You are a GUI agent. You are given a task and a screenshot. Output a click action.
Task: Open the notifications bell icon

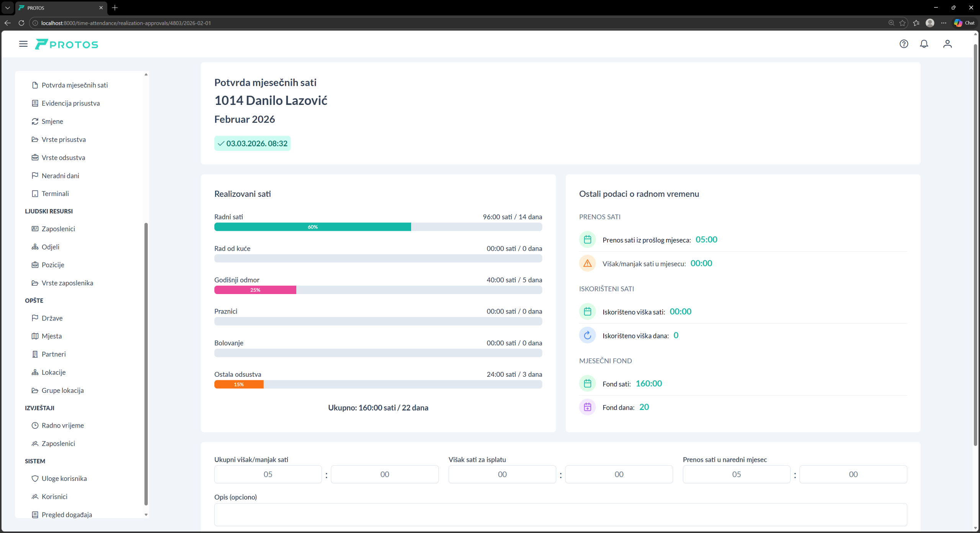pyautogui.click(x=924, y=44)
